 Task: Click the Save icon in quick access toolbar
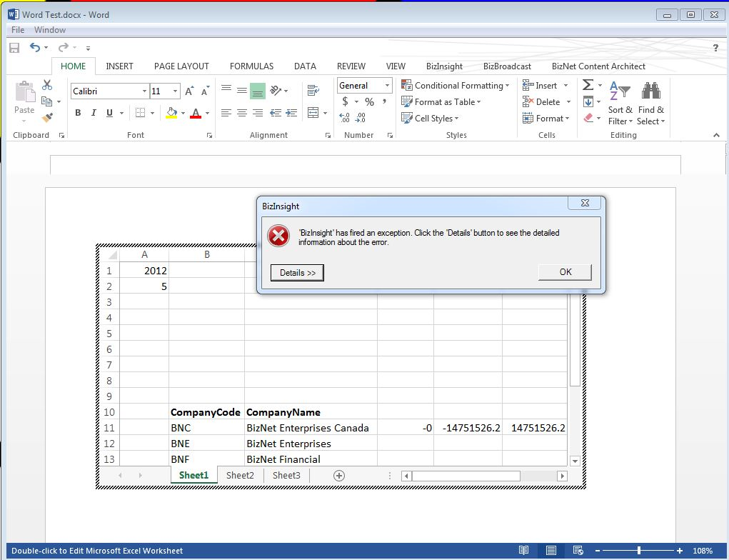point(14,47)
